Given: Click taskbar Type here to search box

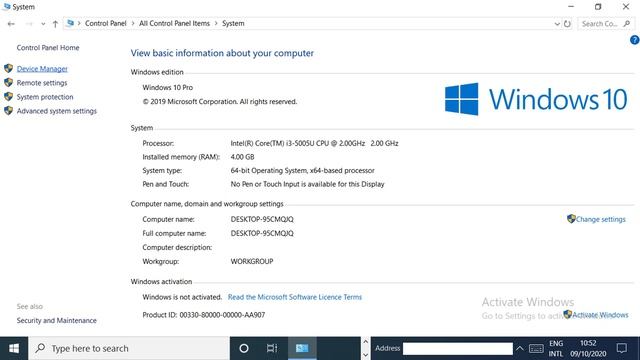Looking at the screenshot, I should (x=129, y=348).
